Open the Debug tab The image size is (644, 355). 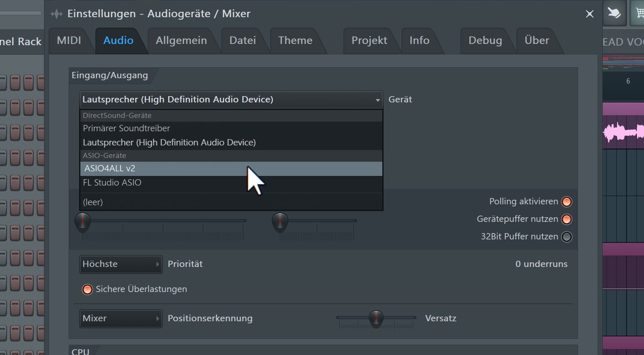pyautogui.click(x=485, y=41)
